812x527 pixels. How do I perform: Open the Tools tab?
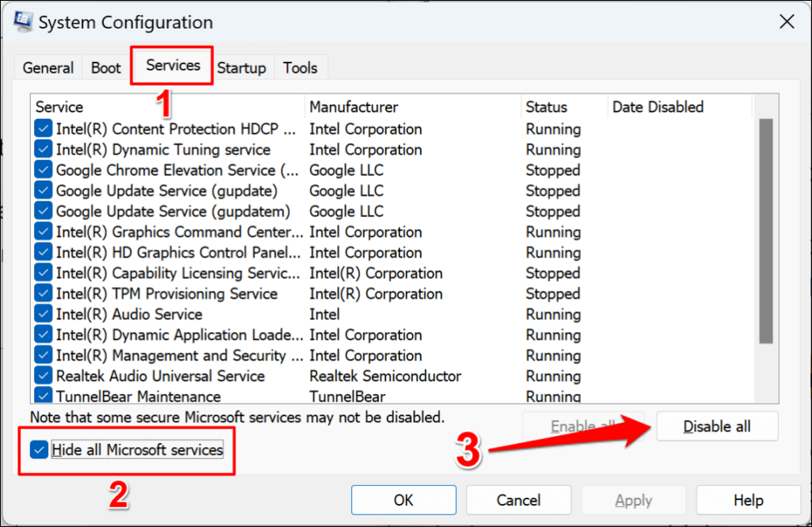(x=301, y=68)
